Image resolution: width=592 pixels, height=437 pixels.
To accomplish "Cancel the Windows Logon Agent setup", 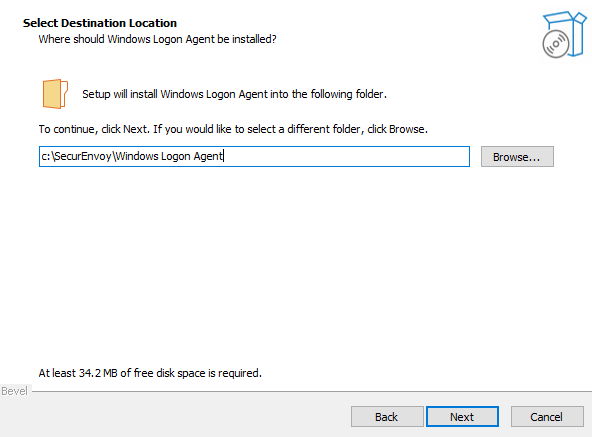I will [x=547, y=417].
